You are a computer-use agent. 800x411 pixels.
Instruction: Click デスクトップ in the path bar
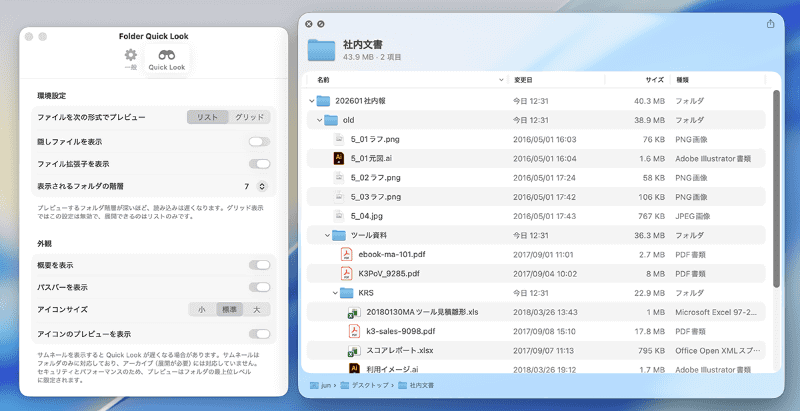(370, 386)
